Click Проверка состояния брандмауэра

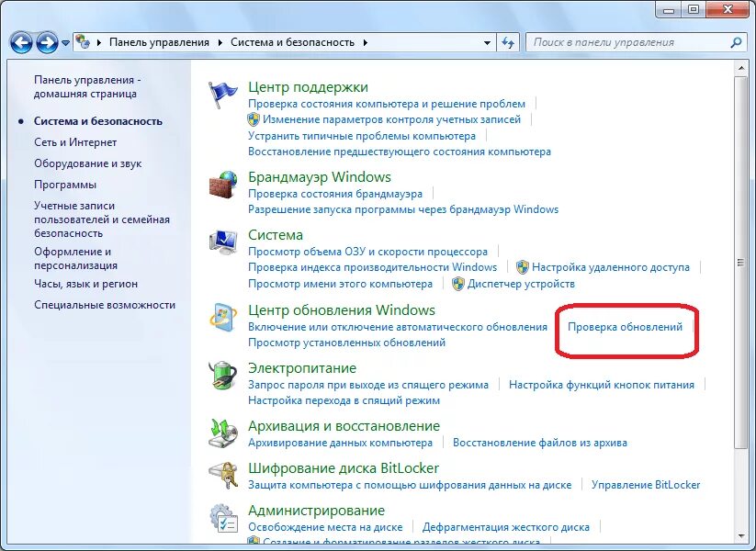[x=335, y=194]
